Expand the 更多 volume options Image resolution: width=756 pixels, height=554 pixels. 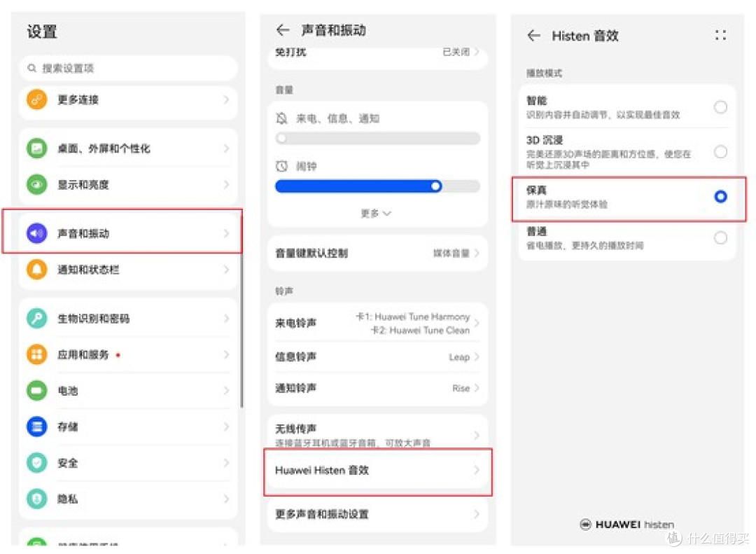coord(376,214)
